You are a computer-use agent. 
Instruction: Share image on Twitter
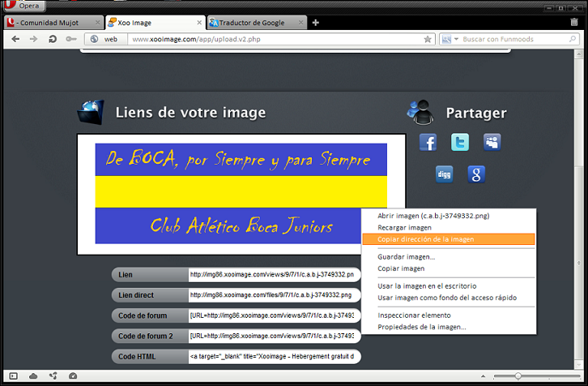click(460, 143)
